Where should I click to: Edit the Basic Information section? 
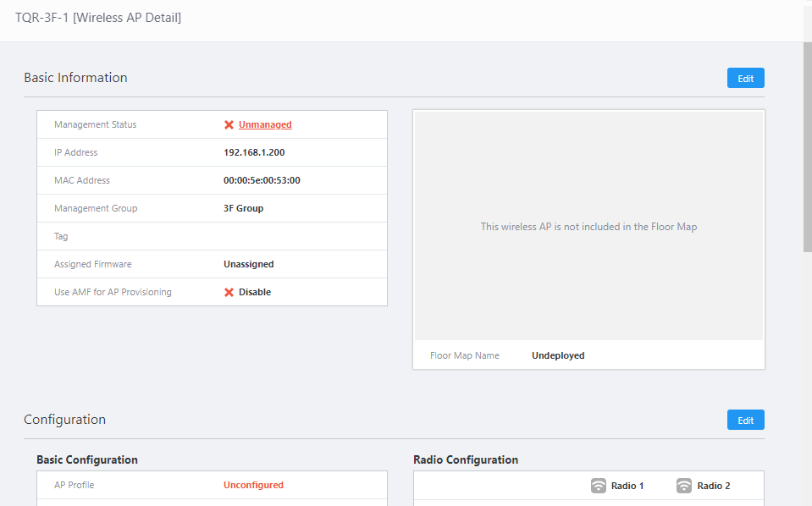(745, 78)
